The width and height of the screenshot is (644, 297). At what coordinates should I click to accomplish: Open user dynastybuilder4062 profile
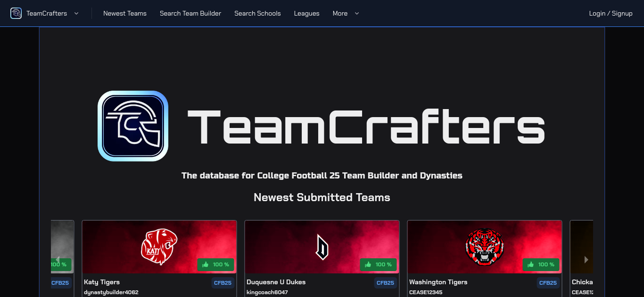(111, 292)
